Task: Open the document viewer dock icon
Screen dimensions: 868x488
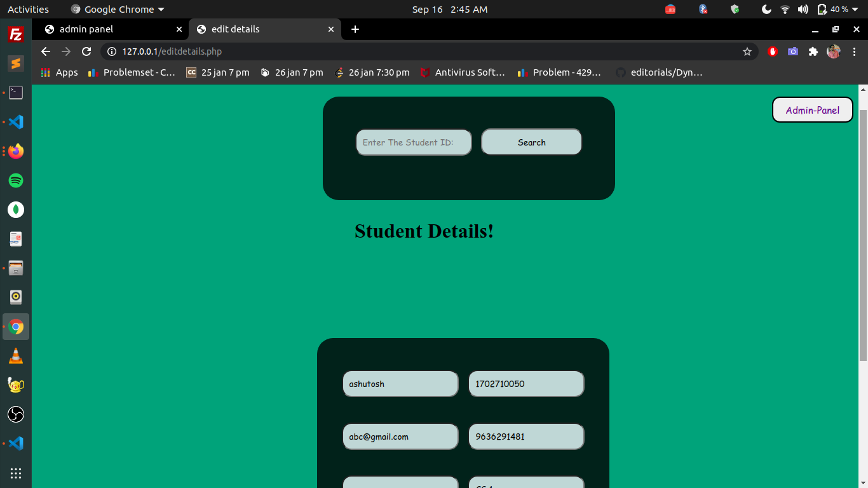Action: pos(16,239)
